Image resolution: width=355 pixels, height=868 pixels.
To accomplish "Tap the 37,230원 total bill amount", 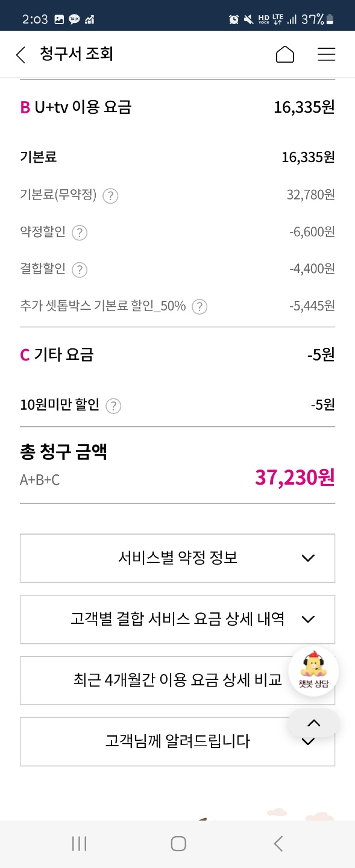I will pyautogui.click(x=295, y=477).
